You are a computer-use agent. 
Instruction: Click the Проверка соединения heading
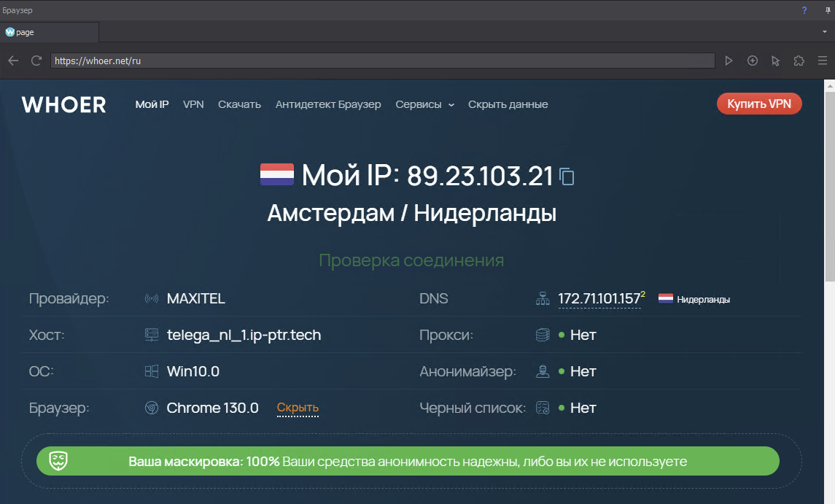[411, 260]
